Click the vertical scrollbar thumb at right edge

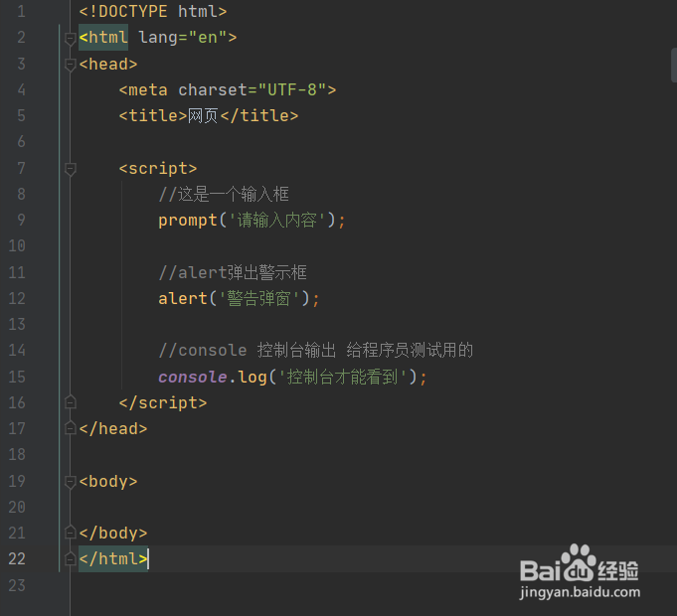pyautogui.click(x=674, y=65)
